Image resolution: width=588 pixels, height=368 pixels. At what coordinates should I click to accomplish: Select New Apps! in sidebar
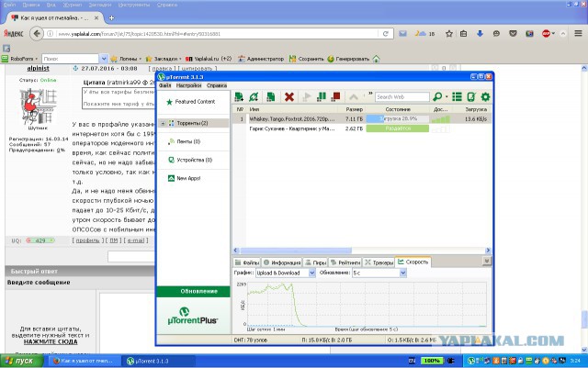188,178
